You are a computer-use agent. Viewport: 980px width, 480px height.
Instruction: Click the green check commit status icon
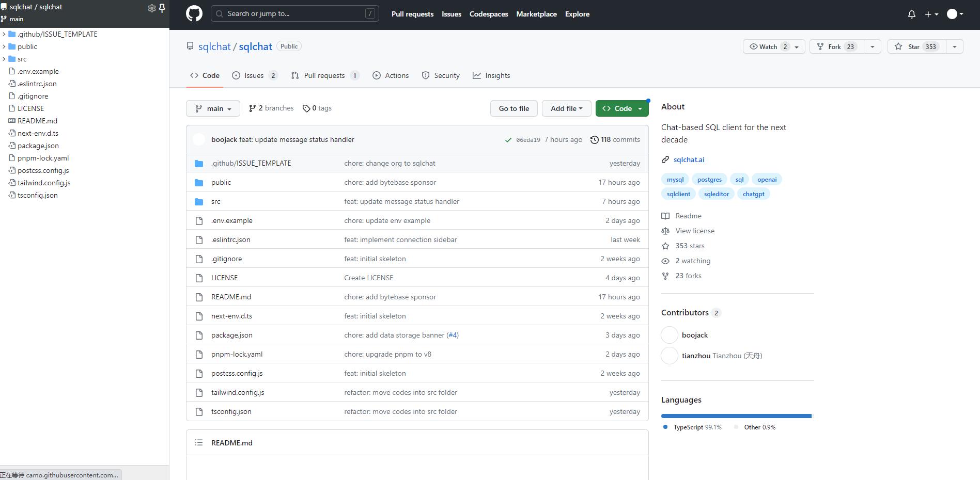pos(508,140)
